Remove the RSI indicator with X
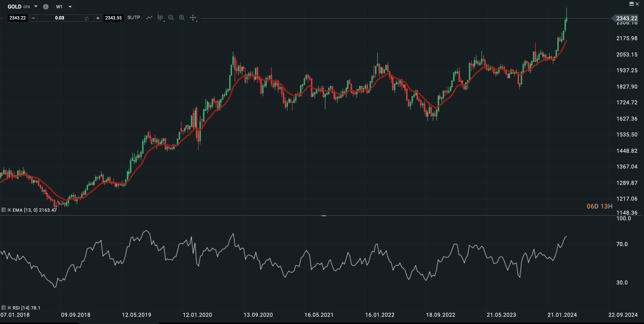Screen dimensions: 644x324 point(9,308)
